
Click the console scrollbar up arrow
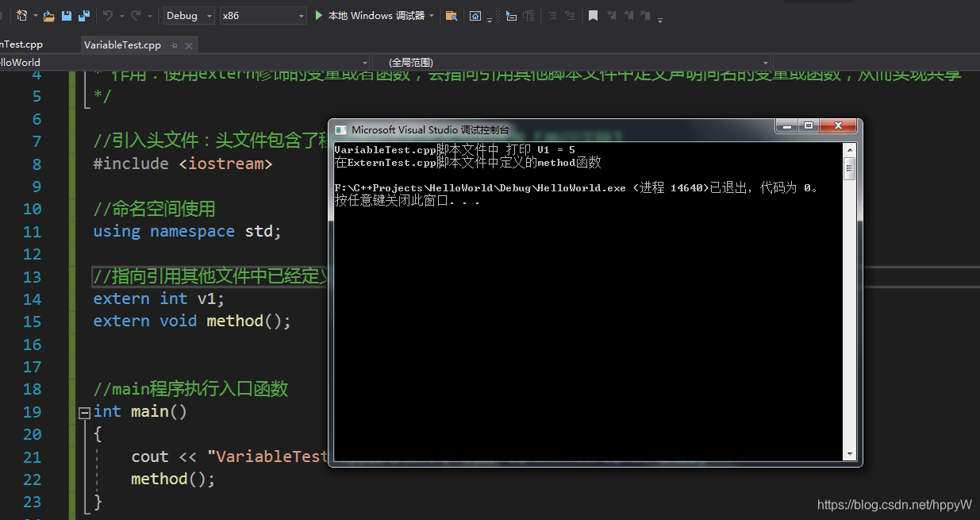click(849, 149)
